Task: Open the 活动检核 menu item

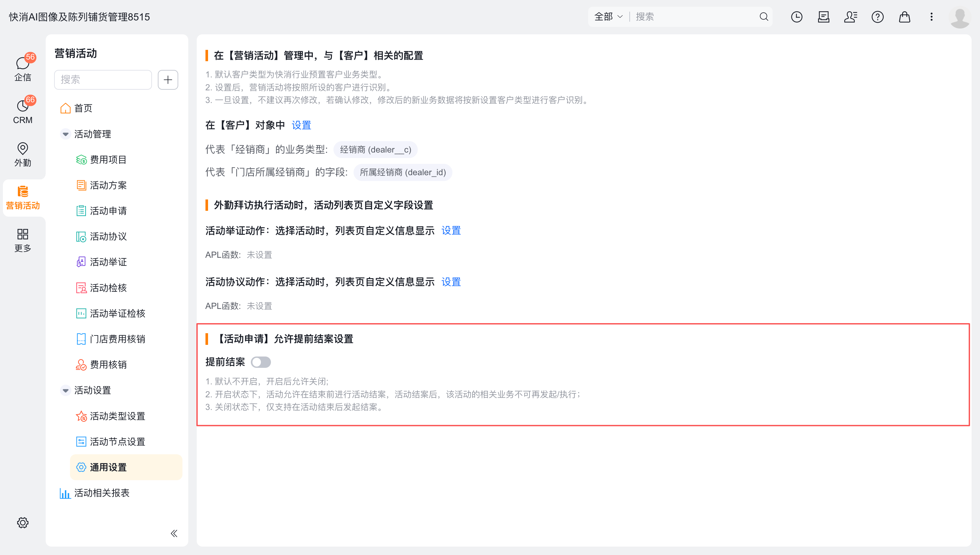Action: coord(101,288)
